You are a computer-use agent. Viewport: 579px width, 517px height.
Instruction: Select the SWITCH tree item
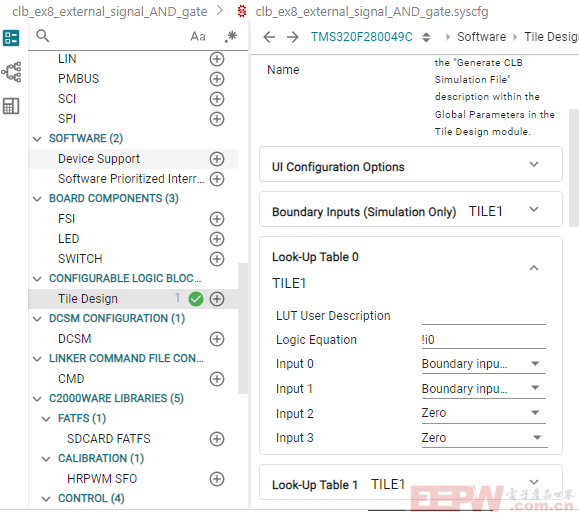click(x=80, y=259)
